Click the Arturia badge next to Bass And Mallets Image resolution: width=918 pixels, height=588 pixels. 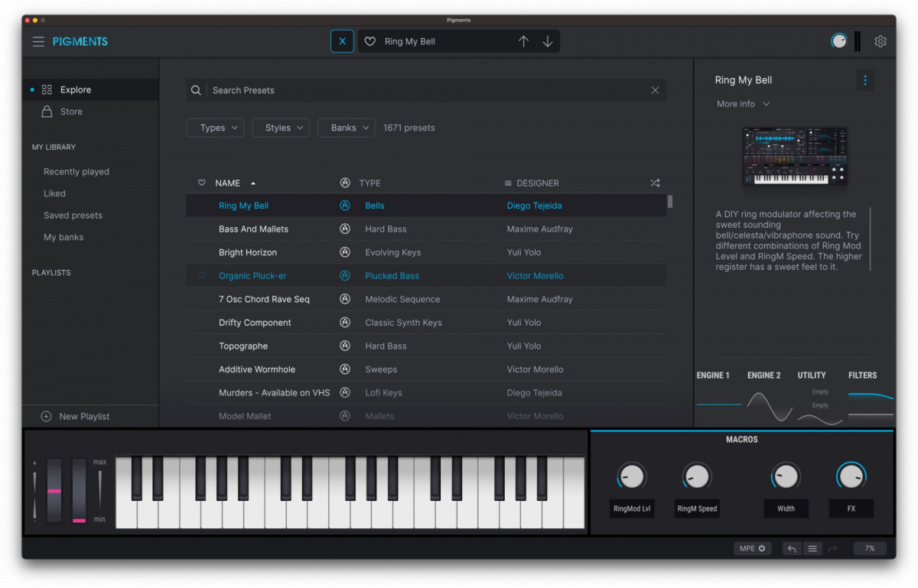345,229
